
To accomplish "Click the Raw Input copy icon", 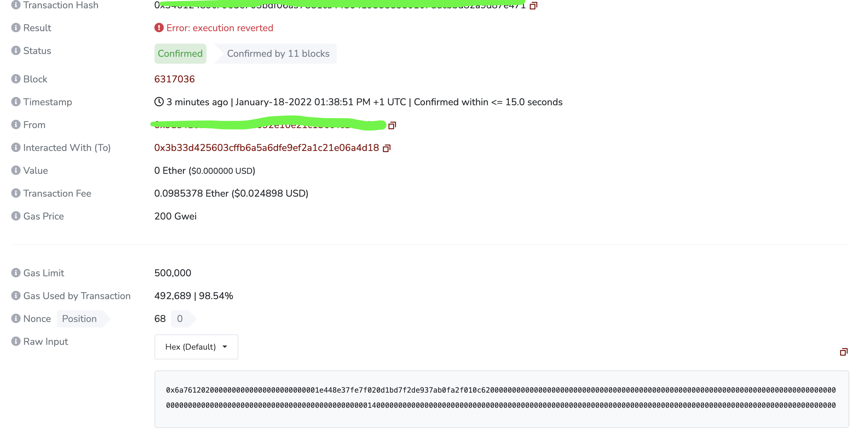I will pyautogui.click(x=843, y=352).
